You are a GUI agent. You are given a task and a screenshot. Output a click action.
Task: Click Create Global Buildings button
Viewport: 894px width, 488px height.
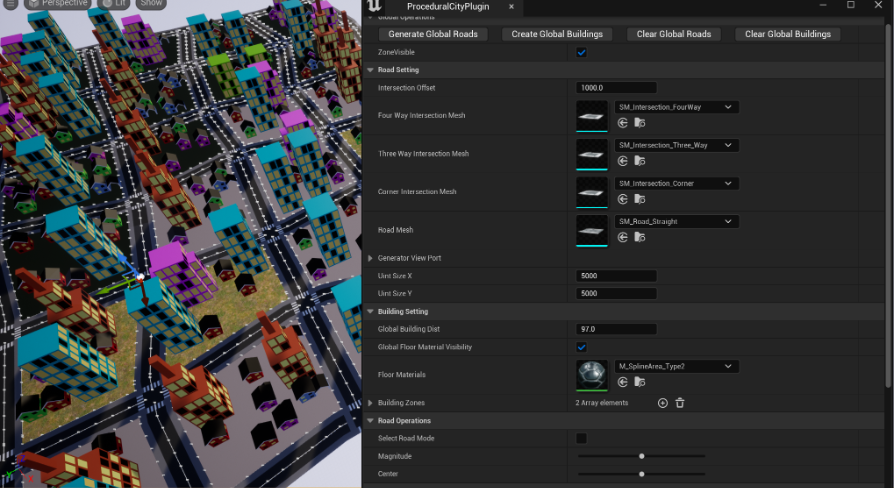(x=557, y=34)
